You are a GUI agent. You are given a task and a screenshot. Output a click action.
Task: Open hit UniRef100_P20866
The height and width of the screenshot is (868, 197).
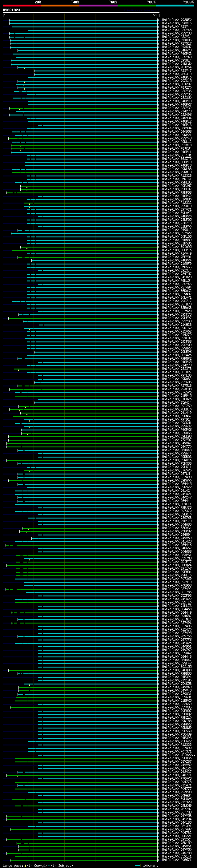coord(177,433)
